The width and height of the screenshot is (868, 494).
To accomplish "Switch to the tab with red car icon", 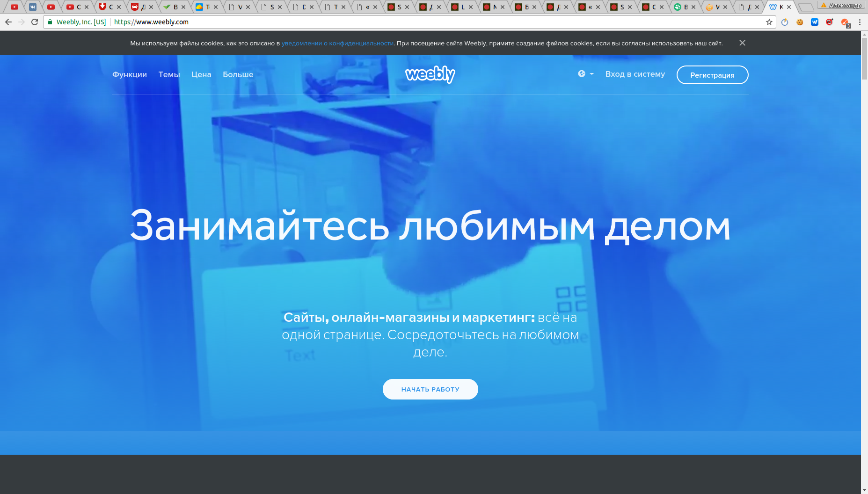I will [142, 7].
